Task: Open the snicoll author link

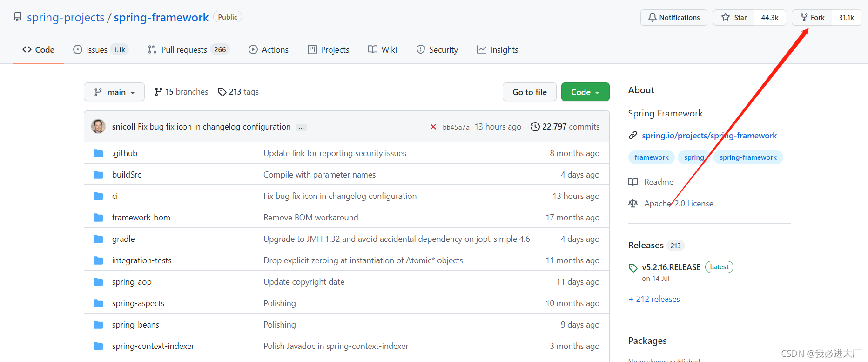Action: (x=124, y=127)
